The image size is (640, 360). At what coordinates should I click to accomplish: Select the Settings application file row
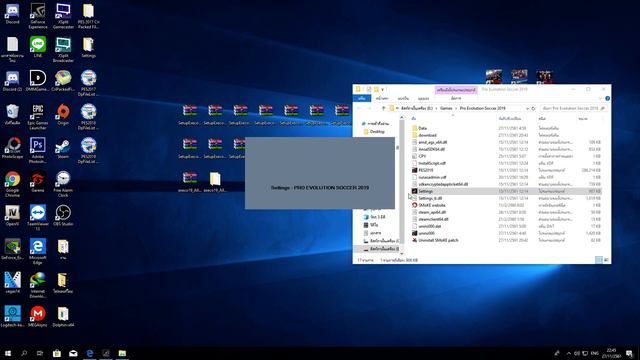506,191
